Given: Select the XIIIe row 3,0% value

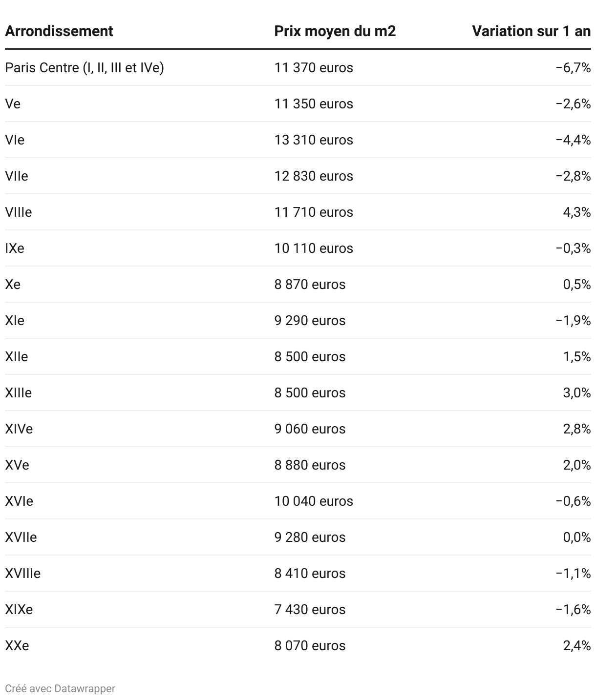Looking at the screenshot, I should click(577, 392).
